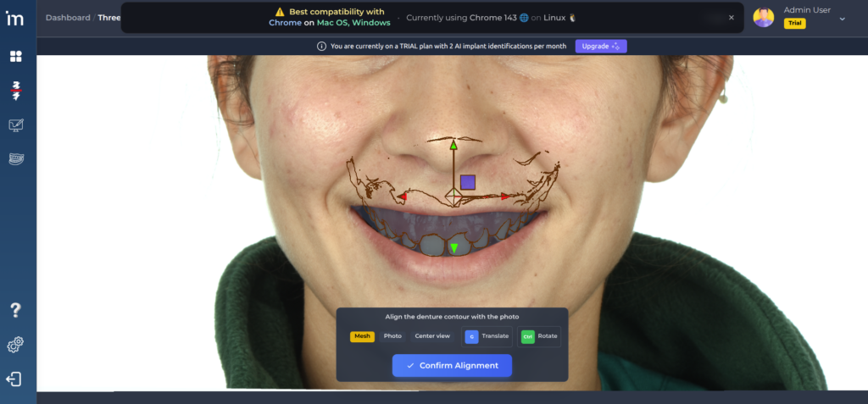Click the Admin User avatar picture
The height and width of the screenshot is (404, 868).
tap(763, 17)
